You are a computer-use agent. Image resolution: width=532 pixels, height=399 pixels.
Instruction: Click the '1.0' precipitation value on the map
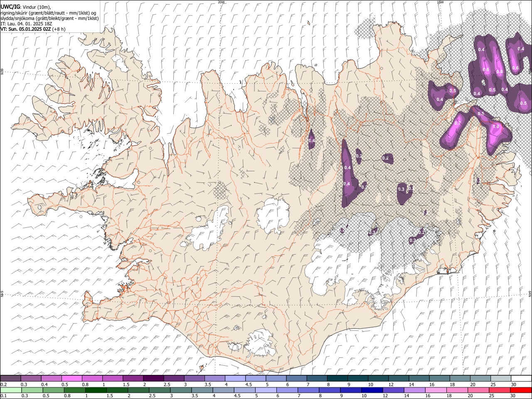click(495, 127)
